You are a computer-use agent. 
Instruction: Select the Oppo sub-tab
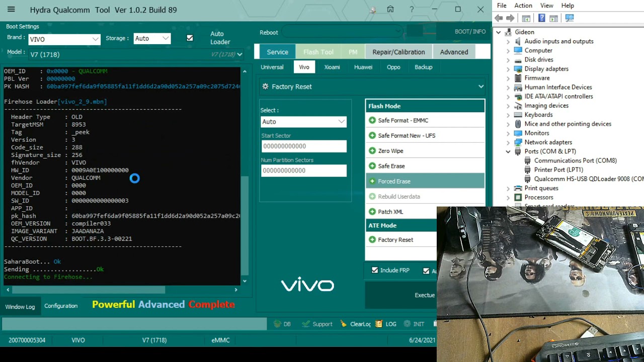click(393, 67)
